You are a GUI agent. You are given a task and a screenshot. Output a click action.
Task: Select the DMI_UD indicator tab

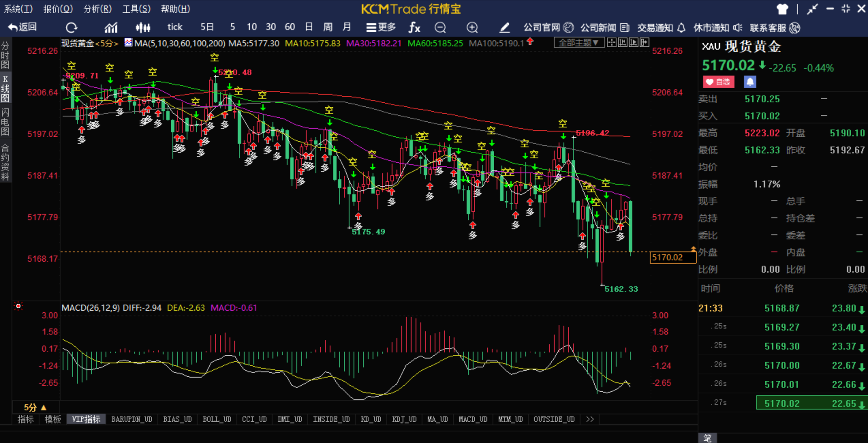290,419
